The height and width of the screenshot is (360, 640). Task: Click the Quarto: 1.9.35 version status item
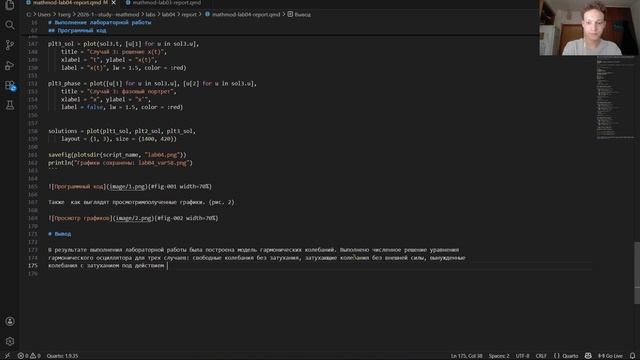tap(62, 356)
